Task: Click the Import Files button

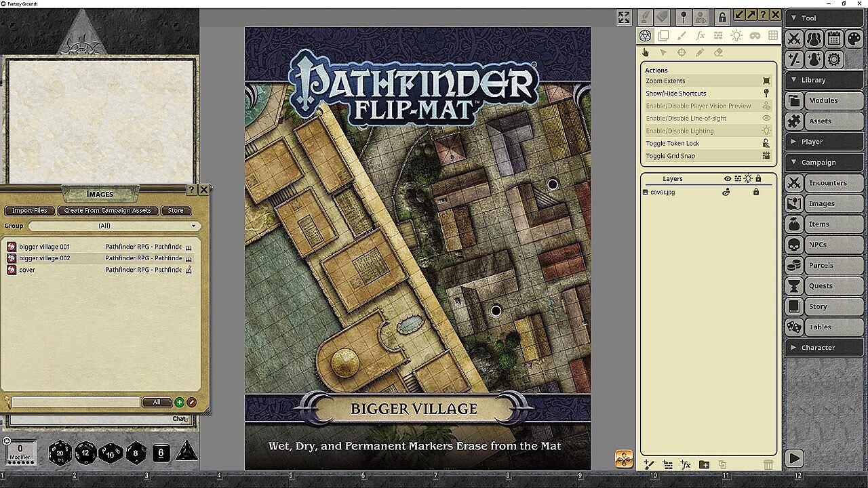Action: click(x=30, y=211)
